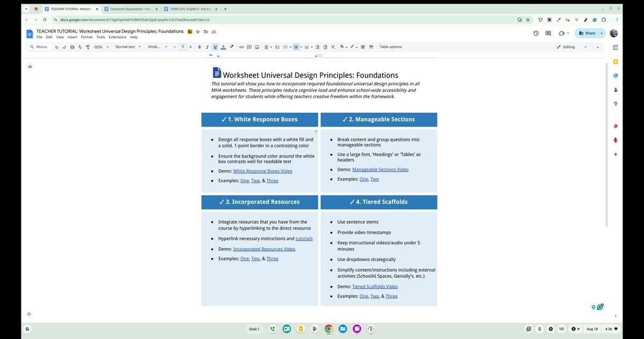Viewport: 644px width, 339px height.
Task: Select the Paint format tool
Action: pos(88,47)
